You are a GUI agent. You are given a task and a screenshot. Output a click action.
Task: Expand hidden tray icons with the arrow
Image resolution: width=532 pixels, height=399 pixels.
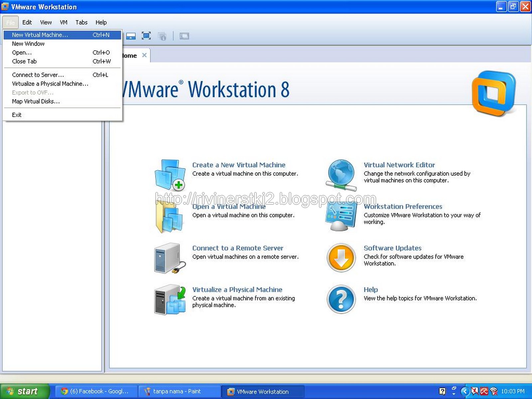(465, 391)
